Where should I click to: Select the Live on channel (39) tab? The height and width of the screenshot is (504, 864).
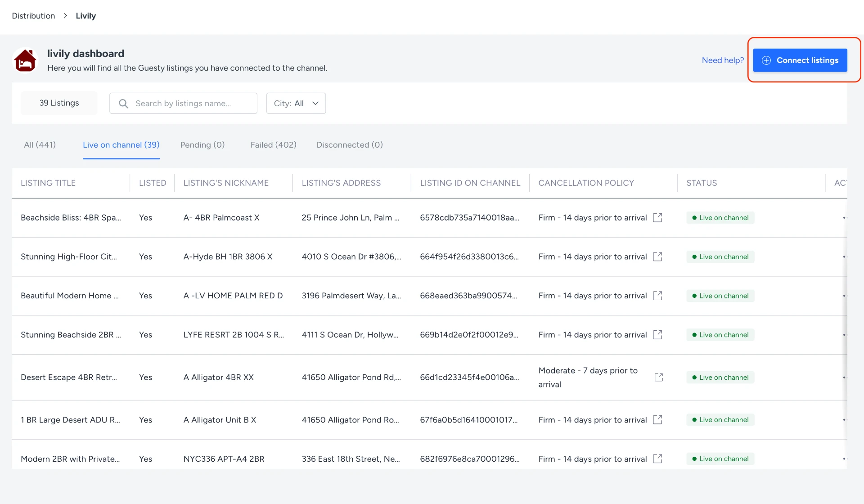click(121, 145)
